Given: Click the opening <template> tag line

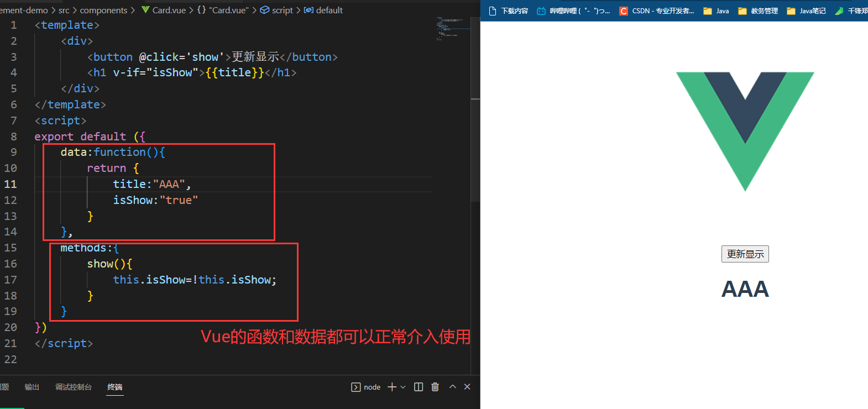Looking at the screenshot, I should (x=67, y=25).
